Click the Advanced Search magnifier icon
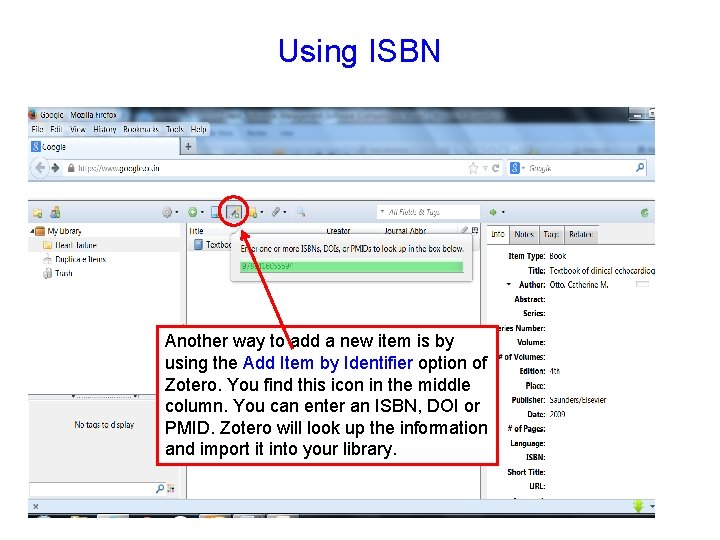The width and height of the screenshot is (720, 540). tap(301, 212)
